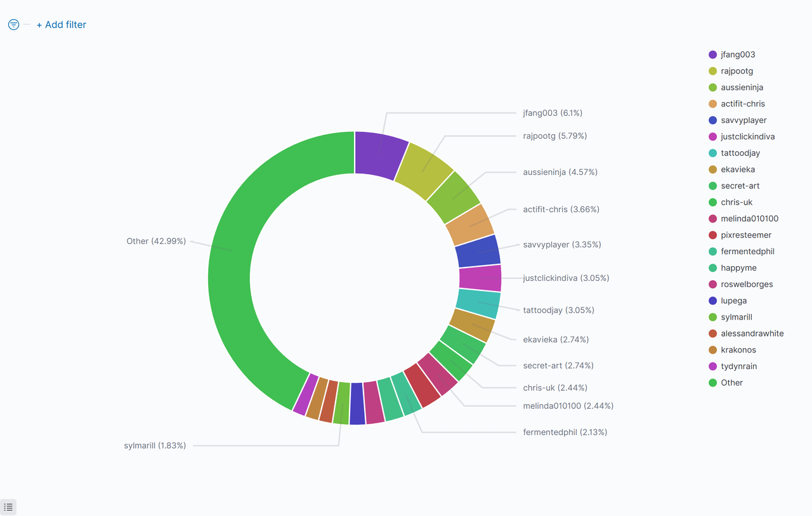Select chart label "aussieninja (4.57%)"
This screenshot has width=812, height=516.
pyautogui.click(x=560, y=172)
